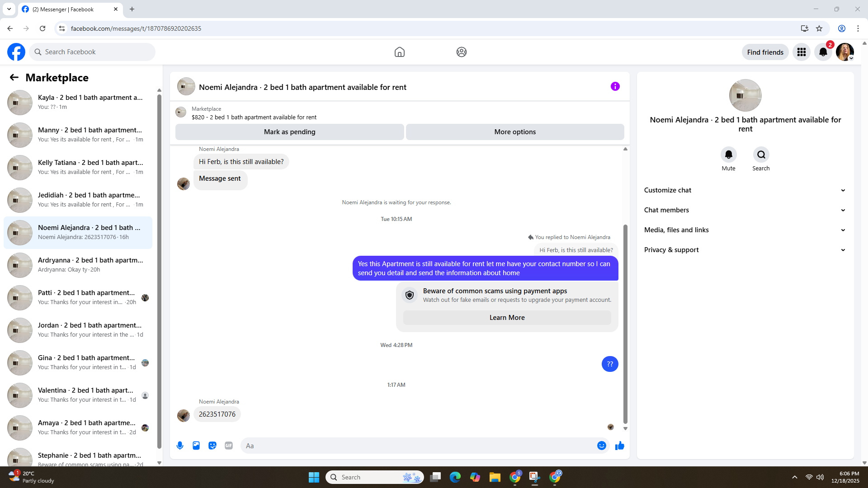
Task: Open the Jedidiah conversation
Action: (x=78, y=200)
